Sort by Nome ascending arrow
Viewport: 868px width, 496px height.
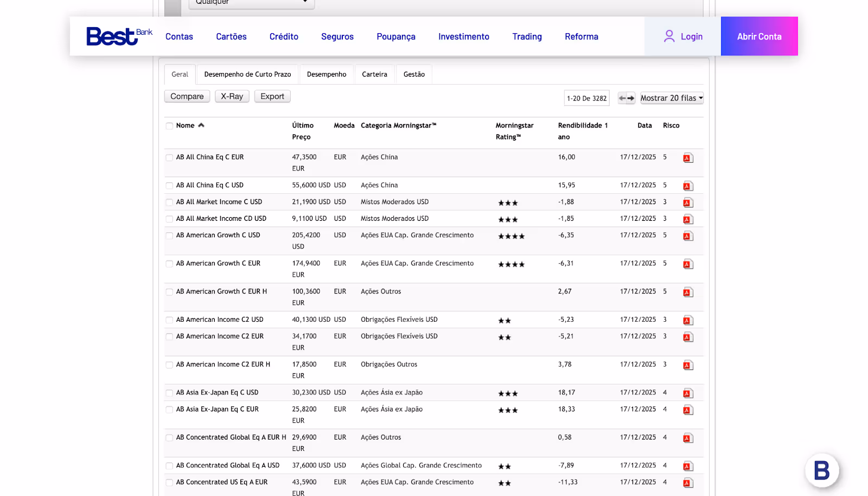[201, 125]
